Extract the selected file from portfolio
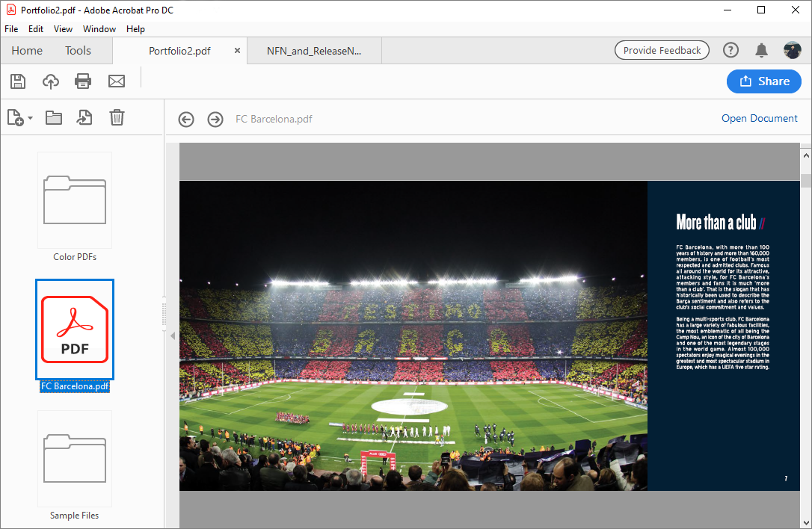Screen dimensions: 812x529 tap(84, 117)
